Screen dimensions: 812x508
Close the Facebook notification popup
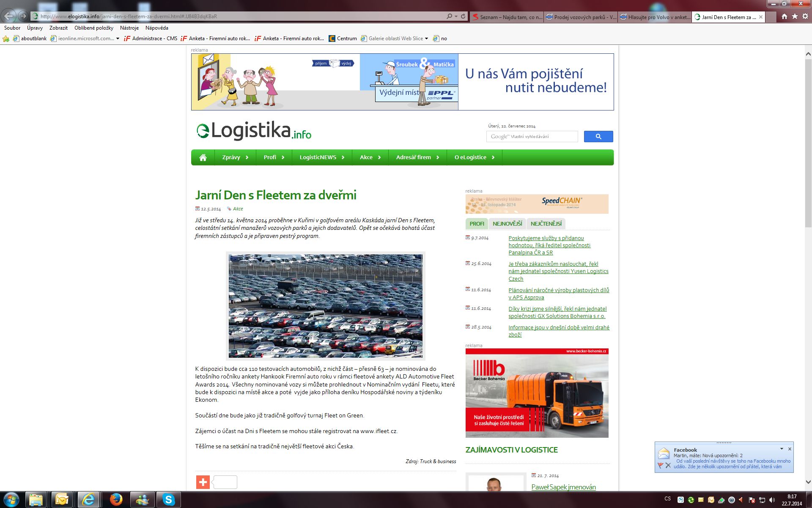(x=790, y=449)
